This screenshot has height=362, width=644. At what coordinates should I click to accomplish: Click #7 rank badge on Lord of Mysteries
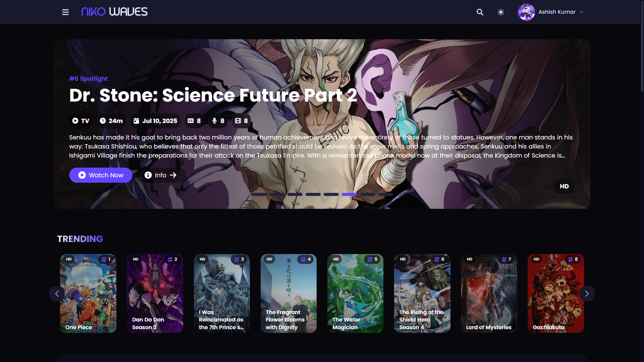point(506,259)
